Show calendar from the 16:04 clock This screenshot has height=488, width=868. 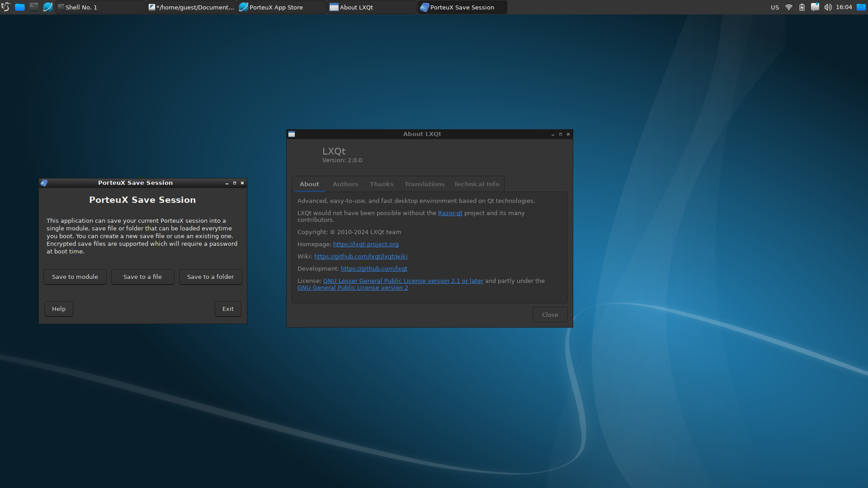844,7
